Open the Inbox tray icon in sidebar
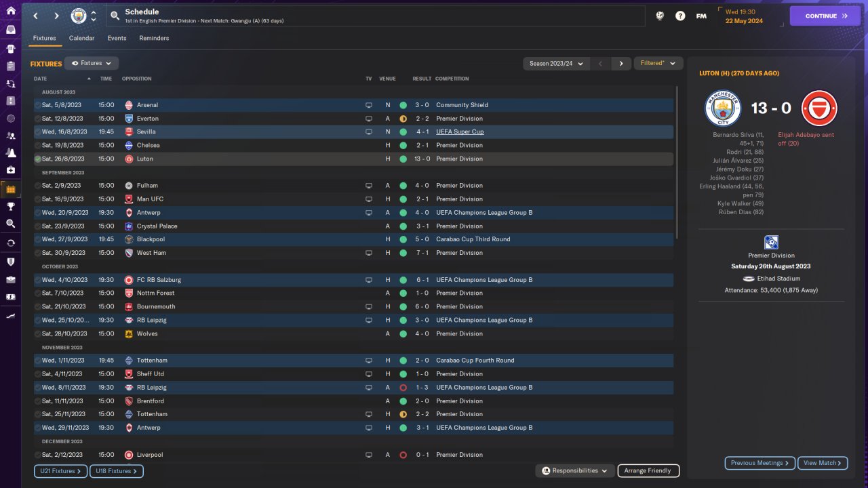Image resolution: width=868 pixels, height=488 pixels. [10, 30]
